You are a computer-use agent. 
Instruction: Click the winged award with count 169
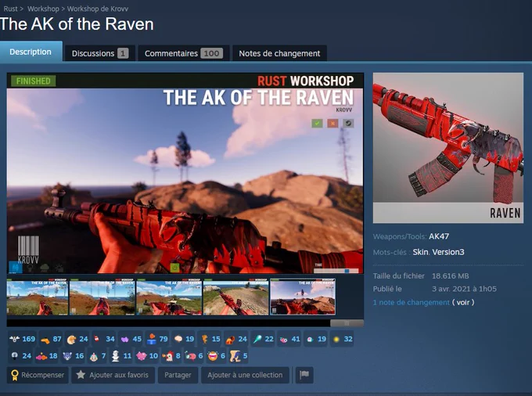click(23, 339)
